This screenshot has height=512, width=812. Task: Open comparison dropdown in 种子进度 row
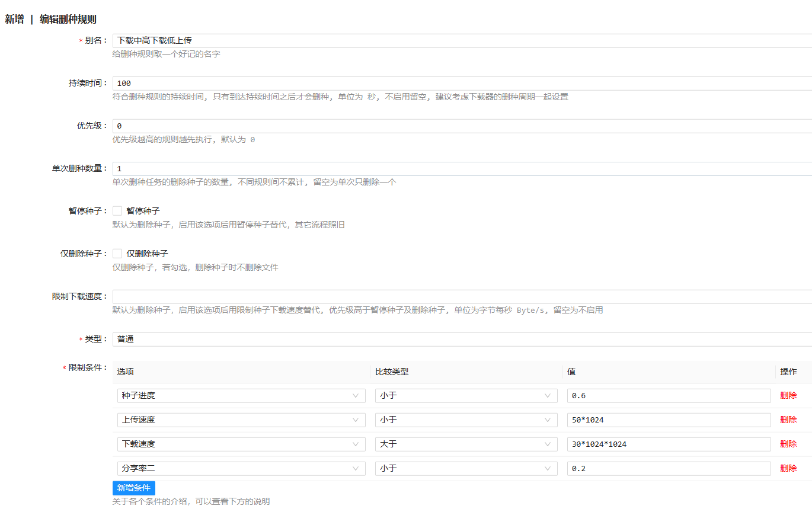point(466,396)
